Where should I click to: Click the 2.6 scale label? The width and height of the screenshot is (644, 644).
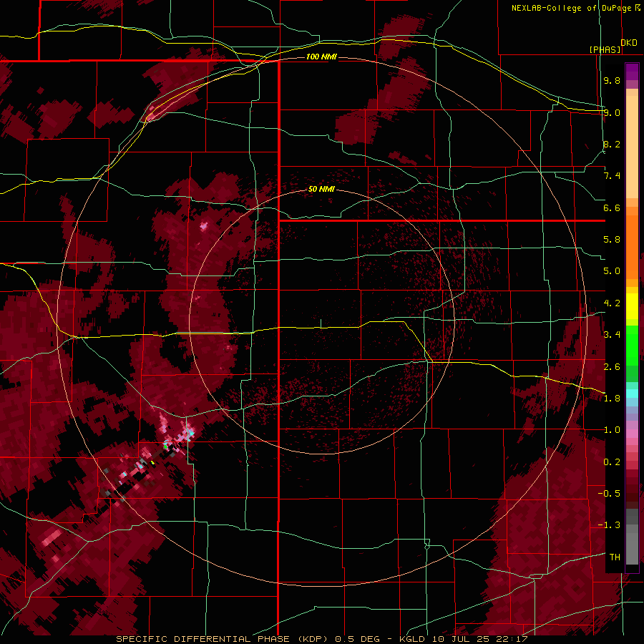612,367
